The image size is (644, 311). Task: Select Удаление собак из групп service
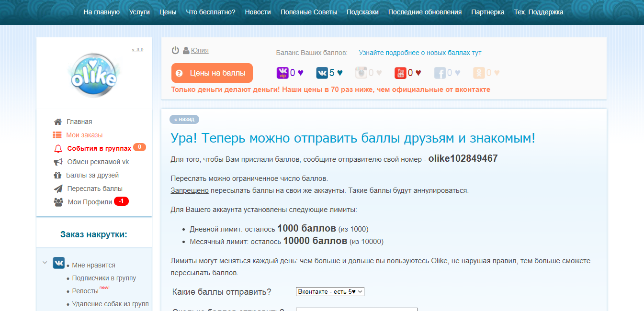pos(110,304)
